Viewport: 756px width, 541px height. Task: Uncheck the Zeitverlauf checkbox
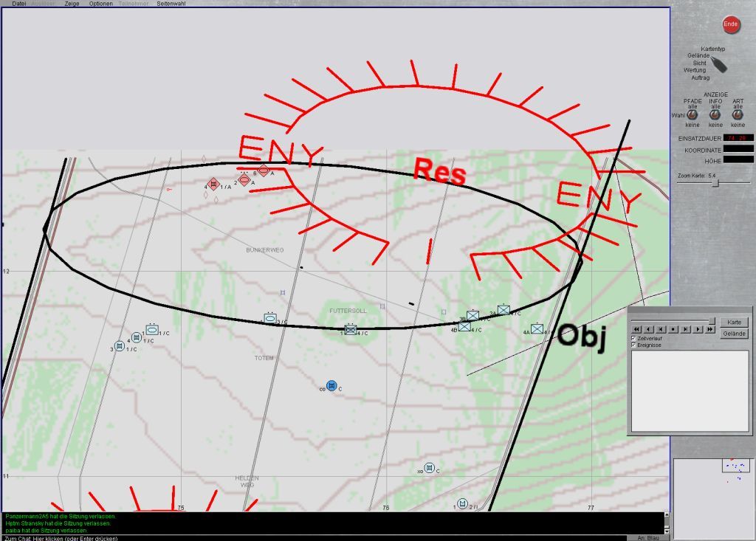(x=633, y=338)
